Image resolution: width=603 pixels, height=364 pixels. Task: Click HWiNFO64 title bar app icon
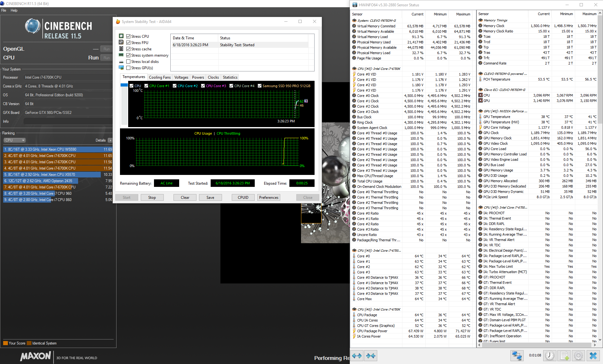click(355, 5)
